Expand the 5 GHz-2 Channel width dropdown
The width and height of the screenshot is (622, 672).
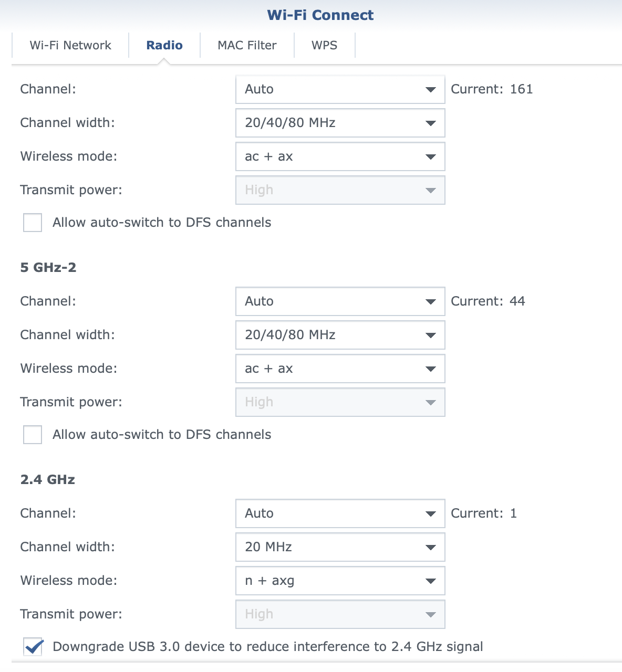click(340, 335)
